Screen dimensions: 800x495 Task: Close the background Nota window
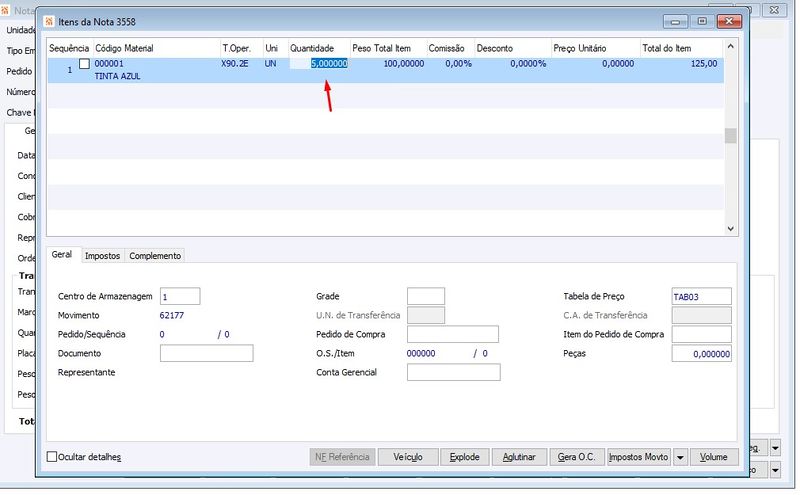point(774,9)
